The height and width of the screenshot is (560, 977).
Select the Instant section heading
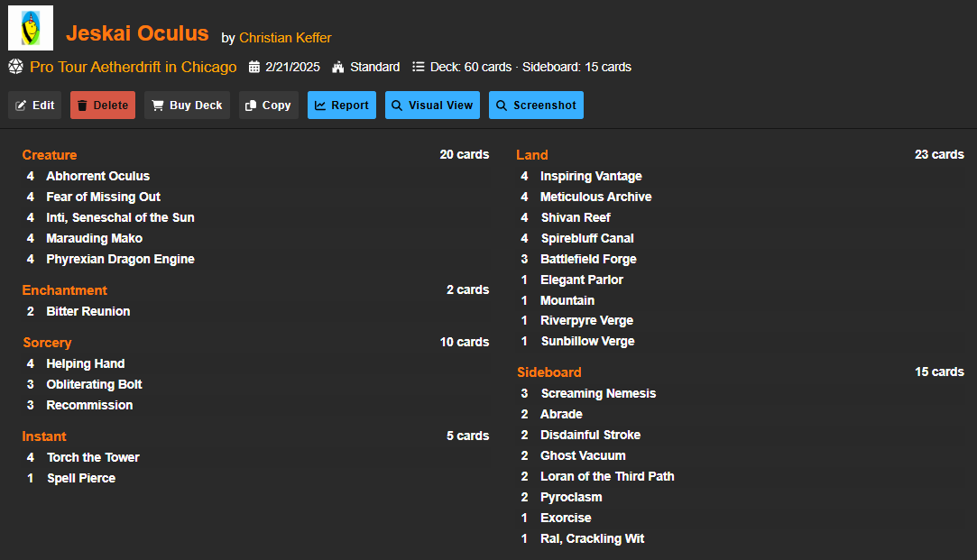[44, 436]
